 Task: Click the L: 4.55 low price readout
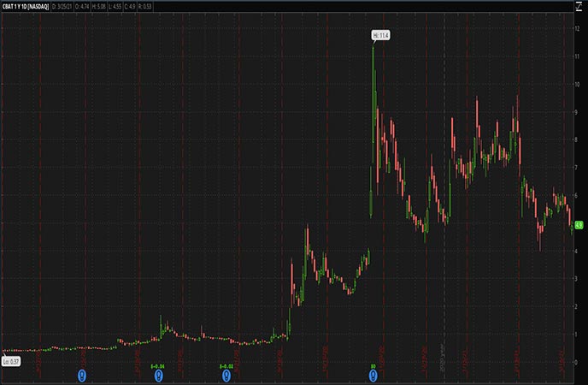click(x=115, y=7)
